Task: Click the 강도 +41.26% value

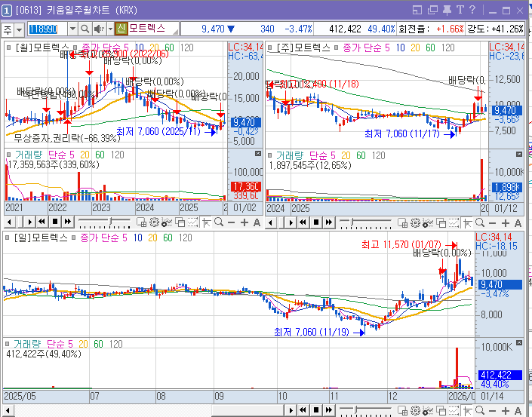Action: point(508,29)
